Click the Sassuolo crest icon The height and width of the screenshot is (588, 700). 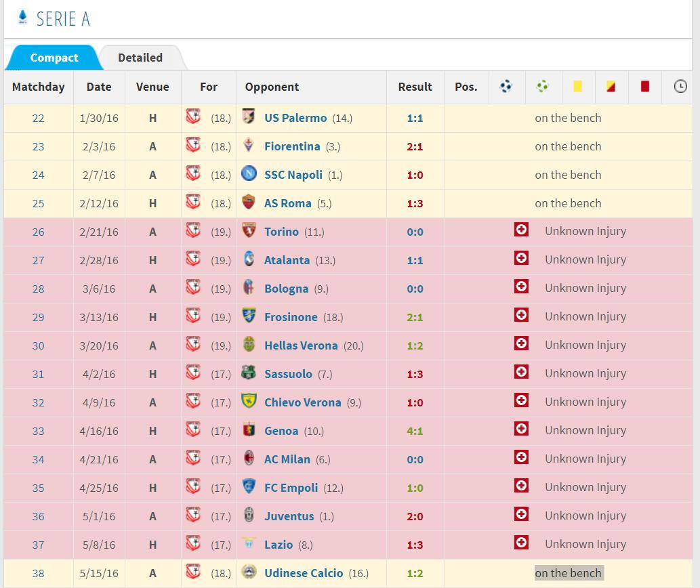pyautogui.click(x=249, y=373)
